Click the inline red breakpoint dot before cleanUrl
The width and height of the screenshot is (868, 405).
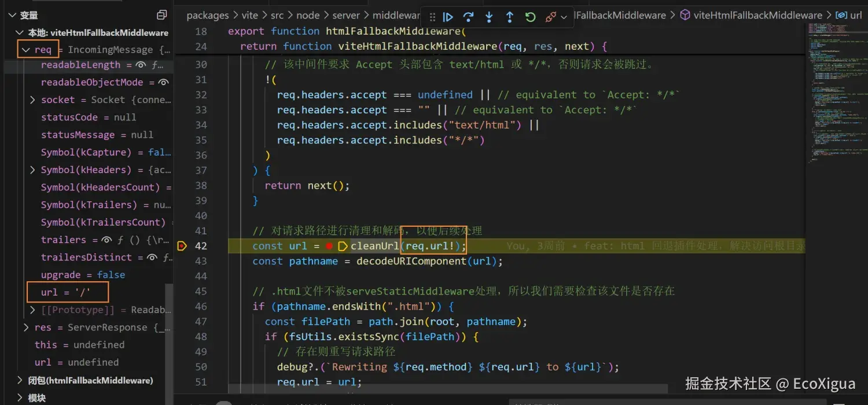(329, 246)
